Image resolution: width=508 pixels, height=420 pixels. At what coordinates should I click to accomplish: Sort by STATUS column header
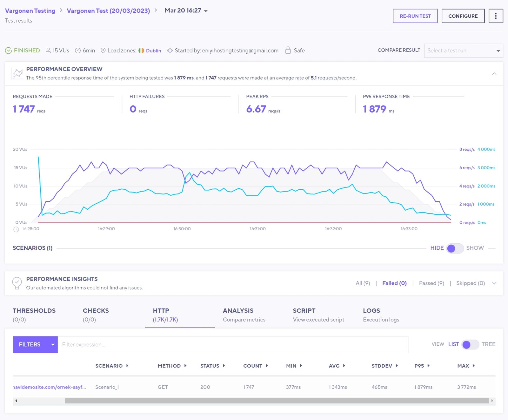tap(212, 366)
